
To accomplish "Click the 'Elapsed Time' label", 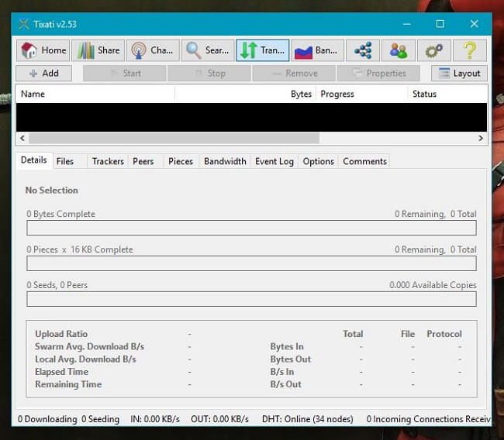I will click(62, 372).
